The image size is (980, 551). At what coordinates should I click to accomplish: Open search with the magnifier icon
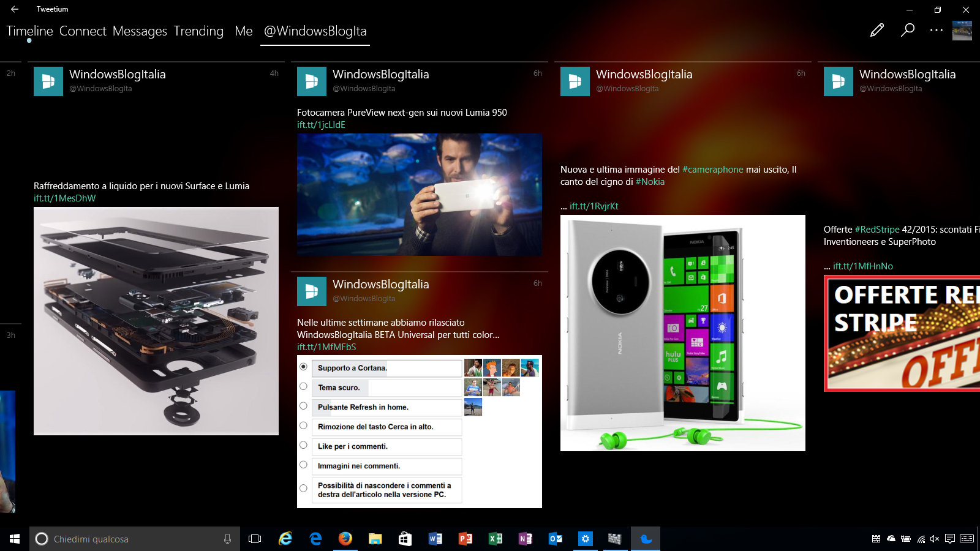click(x=908, y=30)
